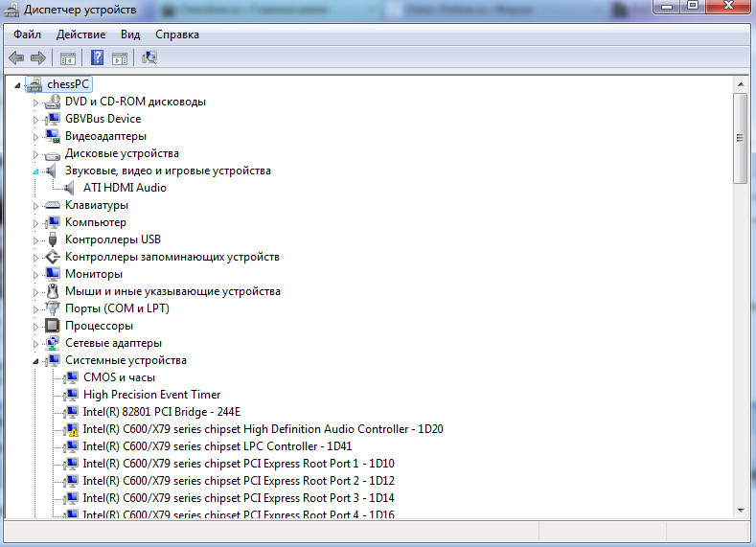Open the Вид menu
Image resolution: width=756 pixels, height=547 pixels.
(x=130, y=34)
